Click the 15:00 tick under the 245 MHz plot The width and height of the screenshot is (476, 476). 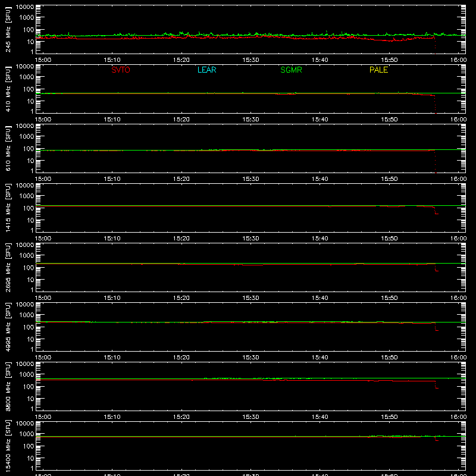(43, 60)
